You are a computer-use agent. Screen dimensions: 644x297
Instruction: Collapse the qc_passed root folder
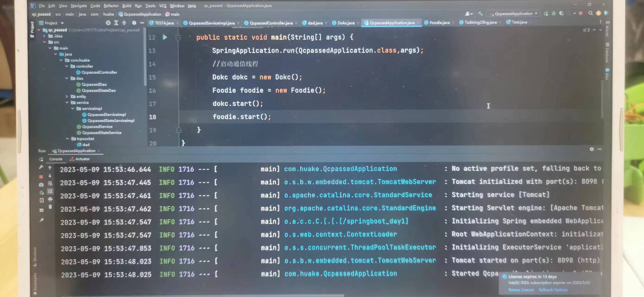point(39,30)
